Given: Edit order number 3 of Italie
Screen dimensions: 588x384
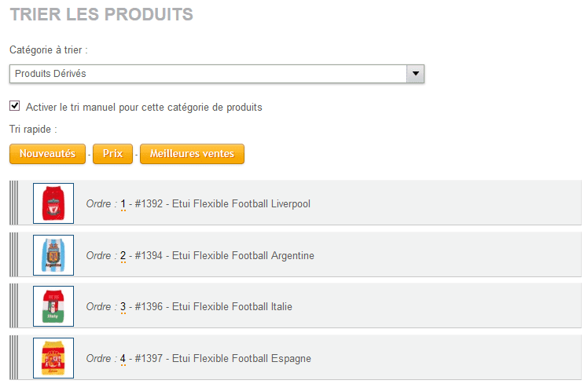Looking at the screenshot, I should 123,307.
